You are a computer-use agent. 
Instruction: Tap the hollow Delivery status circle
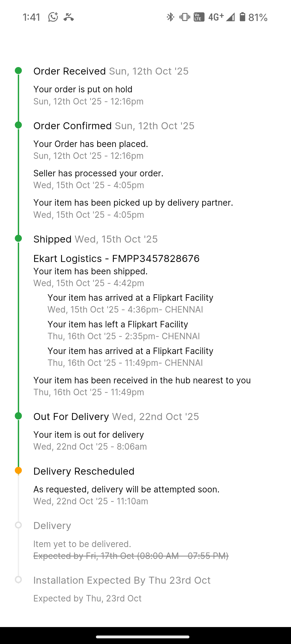tap(18, 525)
